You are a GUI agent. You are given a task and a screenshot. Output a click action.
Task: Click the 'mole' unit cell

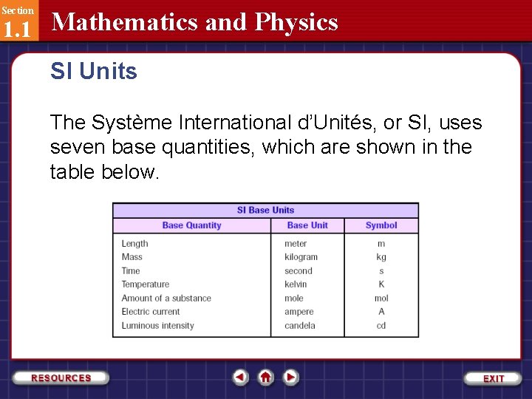pos(294,299)
